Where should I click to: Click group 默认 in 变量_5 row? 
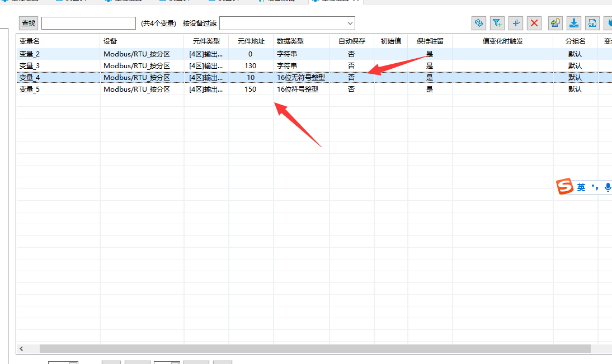(x=575, y=89)
